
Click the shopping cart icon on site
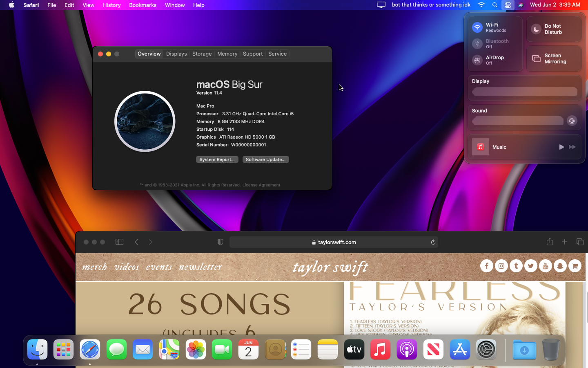pos(575,266)
